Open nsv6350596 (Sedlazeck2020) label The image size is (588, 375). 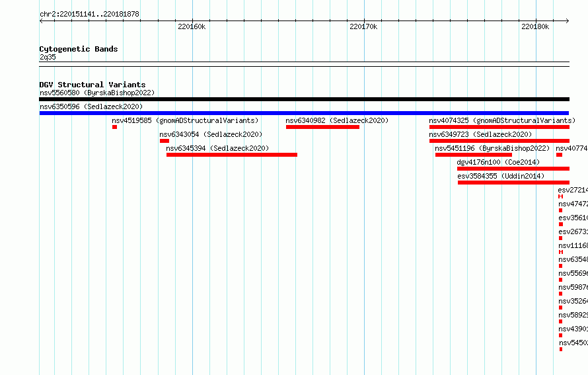pos(91,106)
